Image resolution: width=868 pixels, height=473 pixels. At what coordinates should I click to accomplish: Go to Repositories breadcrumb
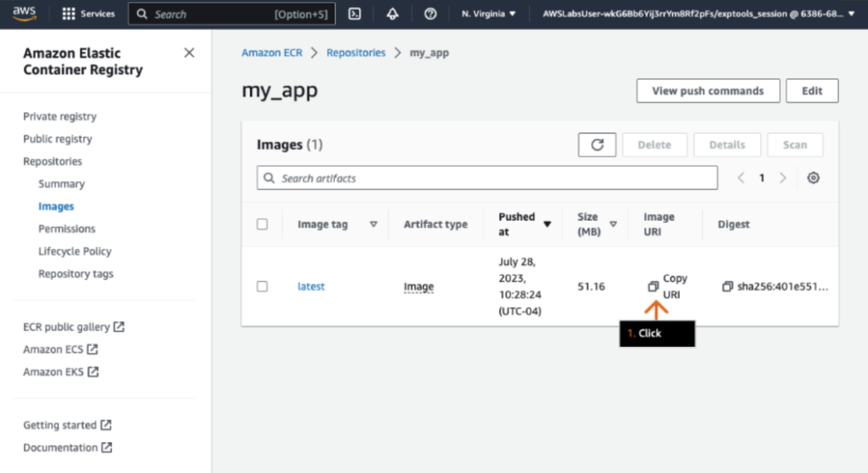[356, 52]
